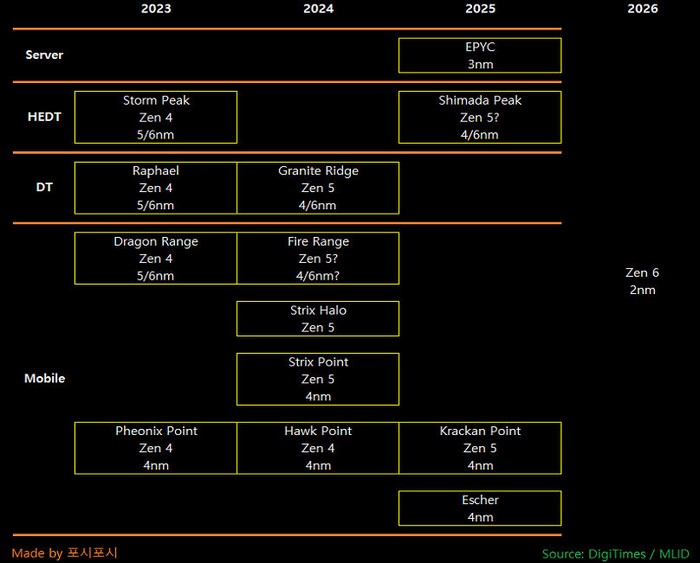The image size is (700, 563).
Task: Select the Mobile row label
Action: point(44,379)
